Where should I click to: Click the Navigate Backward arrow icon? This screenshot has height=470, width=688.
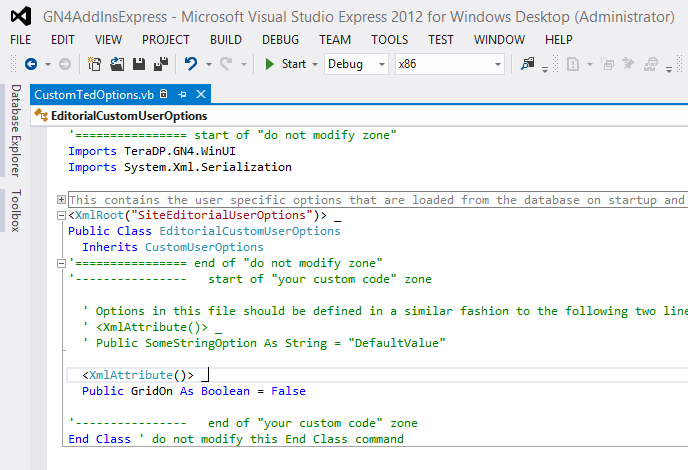31,64
